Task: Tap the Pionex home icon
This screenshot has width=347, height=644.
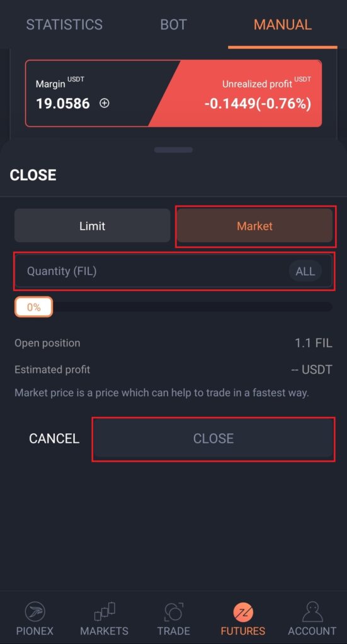Action: click(35, 613)
